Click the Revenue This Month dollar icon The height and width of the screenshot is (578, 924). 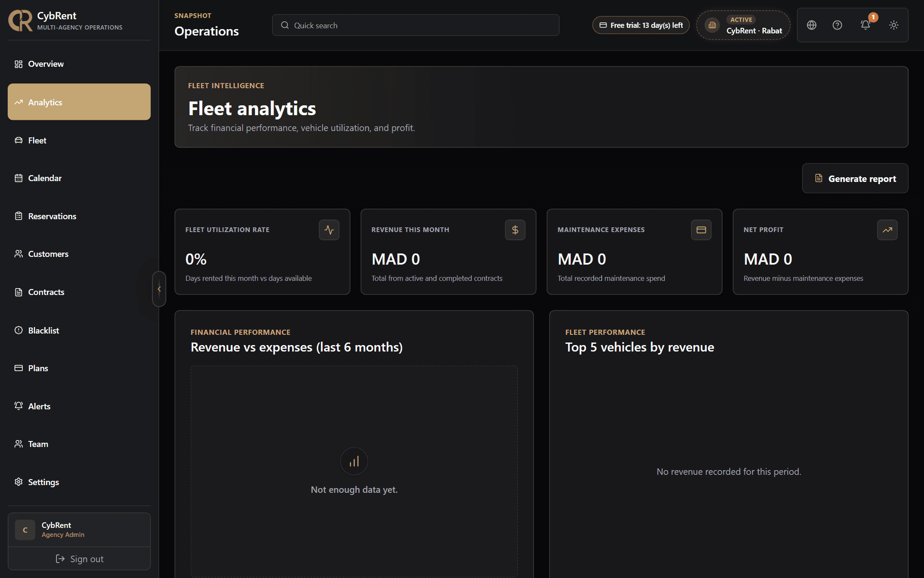click(515, 230)
